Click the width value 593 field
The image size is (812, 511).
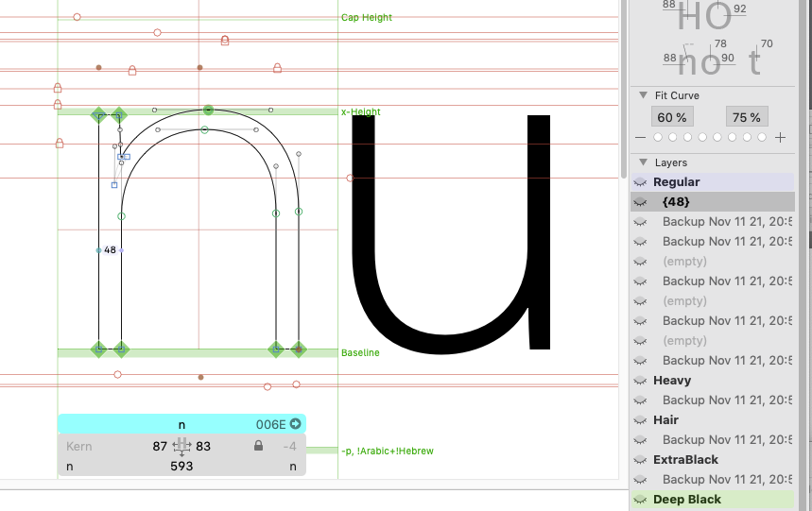(x=181, y=467)
